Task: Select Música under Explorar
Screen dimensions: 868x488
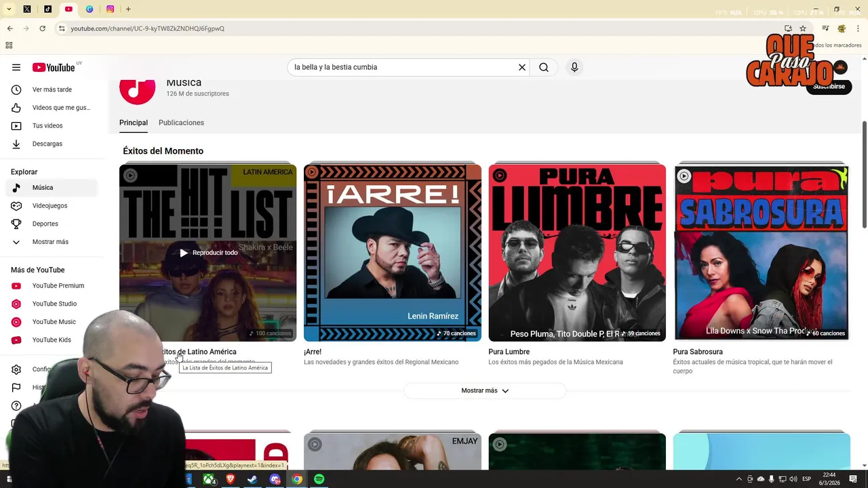Action: coord(52,188)
